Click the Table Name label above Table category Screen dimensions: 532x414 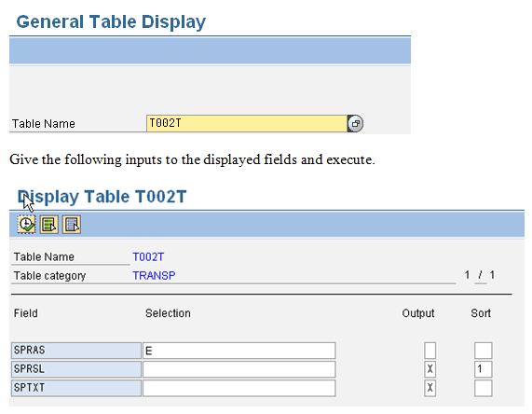pyautogui.click(x=44, y=257)
